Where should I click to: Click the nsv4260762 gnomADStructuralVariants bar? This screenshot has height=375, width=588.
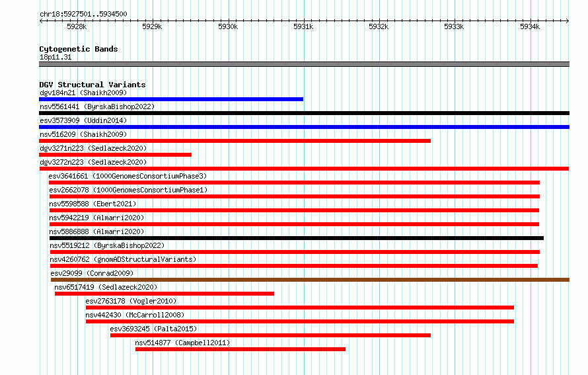pyautogui.click(x=294, y=266)
